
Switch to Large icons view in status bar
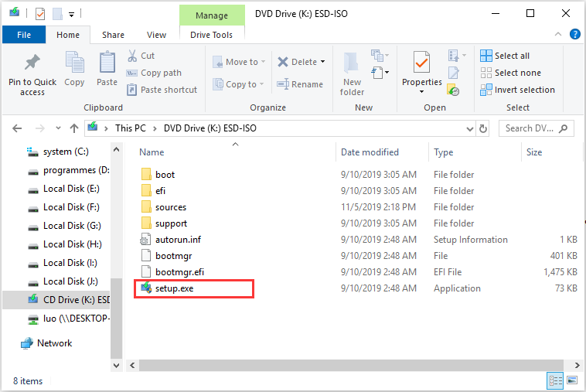point(572,381)
